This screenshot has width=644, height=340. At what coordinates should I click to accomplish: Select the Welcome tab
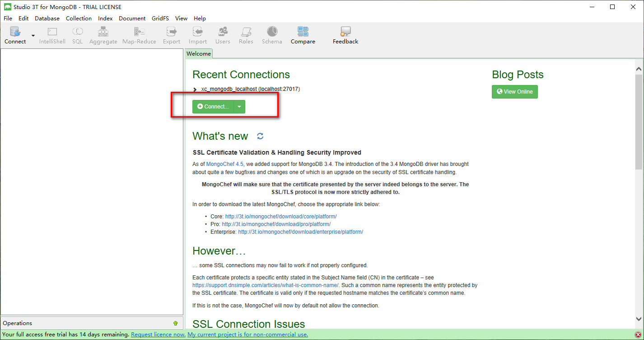[x=199, y=54]
